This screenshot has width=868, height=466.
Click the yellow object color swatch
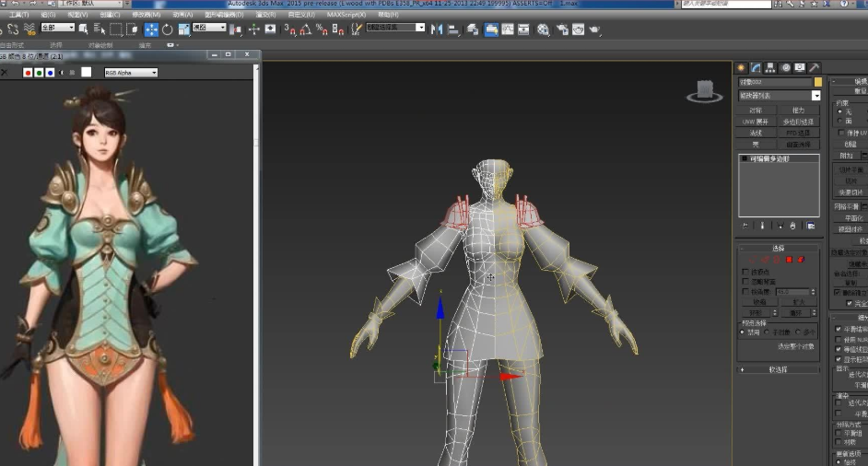point(818,82)
